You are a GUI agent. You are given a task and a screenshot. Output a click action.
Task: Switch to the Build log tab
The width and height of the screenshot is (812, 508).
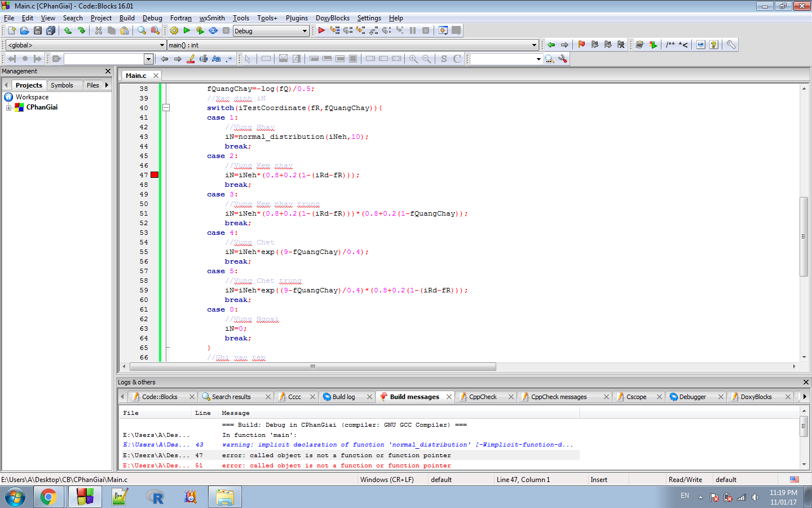343,397
